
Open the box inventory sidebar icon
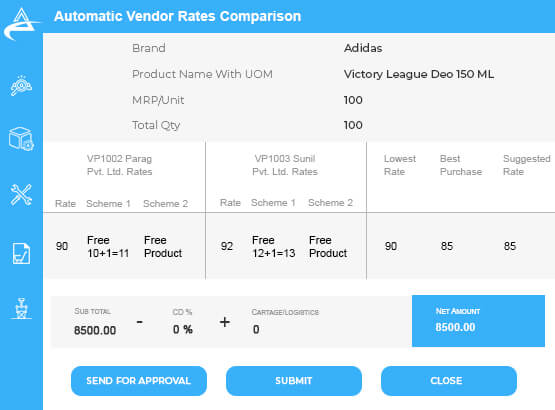21,139
